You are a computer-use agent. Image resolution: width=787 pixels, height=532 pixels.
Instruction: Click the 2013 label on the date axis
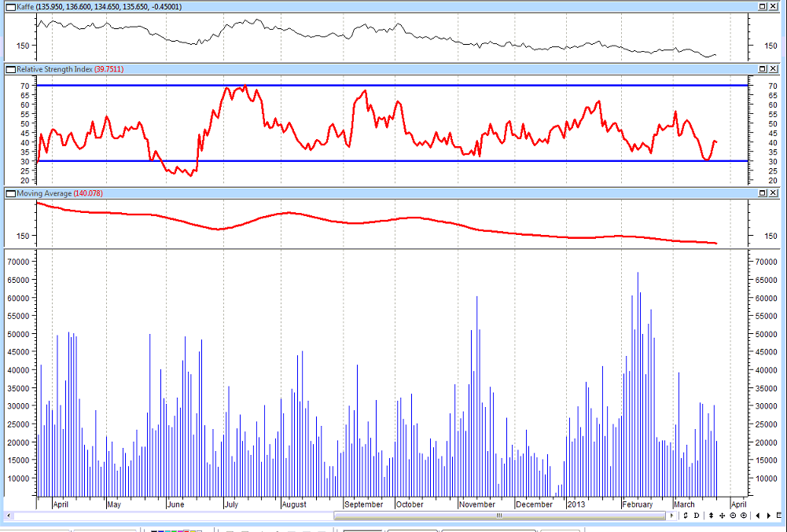(x=576, y=504)
